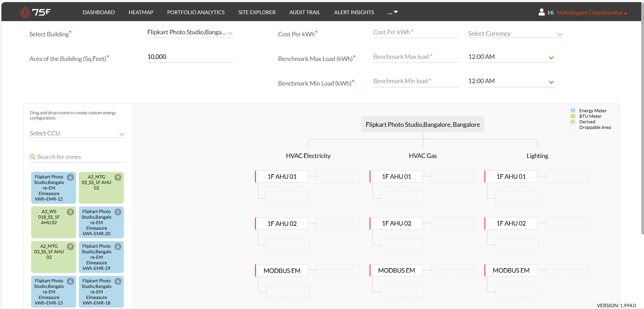Viewport: 644px width, 309px height.
Task: Select 1F AHU 02 under HVAC Gas
Action: click(x=396, y=223)
